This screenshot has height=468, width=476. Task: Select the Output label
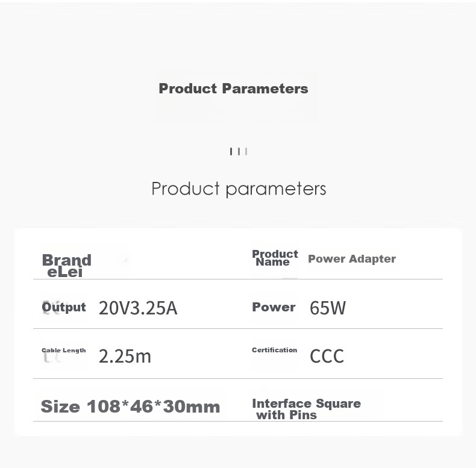64,307
